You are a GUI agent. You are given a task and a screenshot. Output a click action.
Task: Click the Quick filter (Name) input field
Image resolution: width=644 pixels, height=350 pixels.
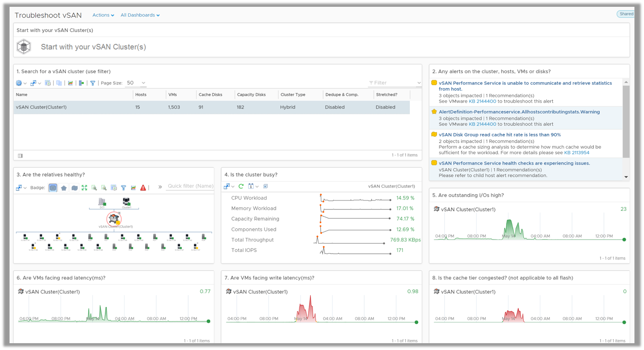click(190, 186)
